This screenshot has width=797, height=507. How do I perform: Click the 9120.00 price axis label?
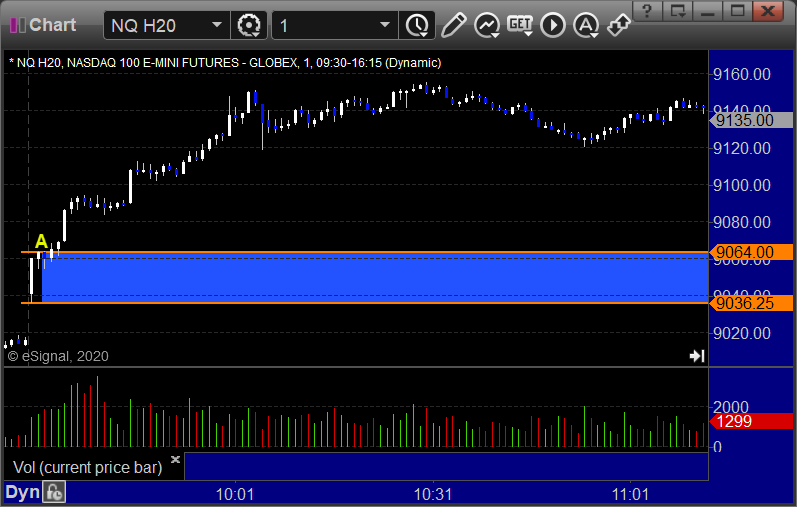coord(742,148)
